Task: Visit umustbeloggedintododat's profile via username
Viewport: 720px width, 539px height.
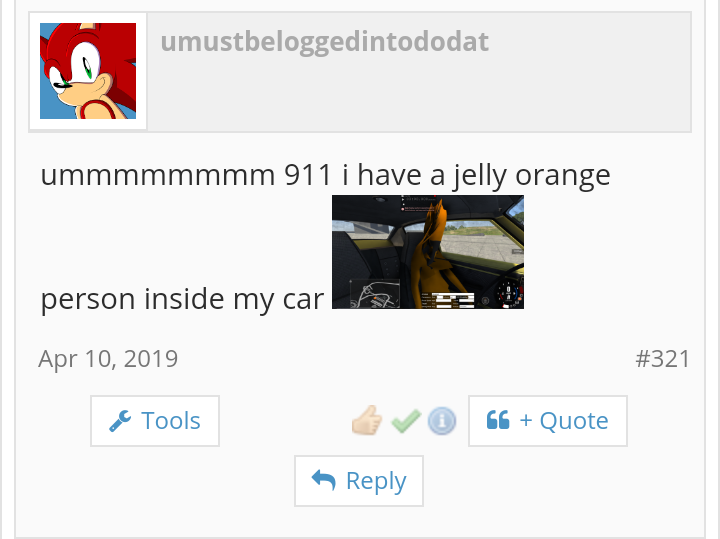Action: [x=325, y=42]
